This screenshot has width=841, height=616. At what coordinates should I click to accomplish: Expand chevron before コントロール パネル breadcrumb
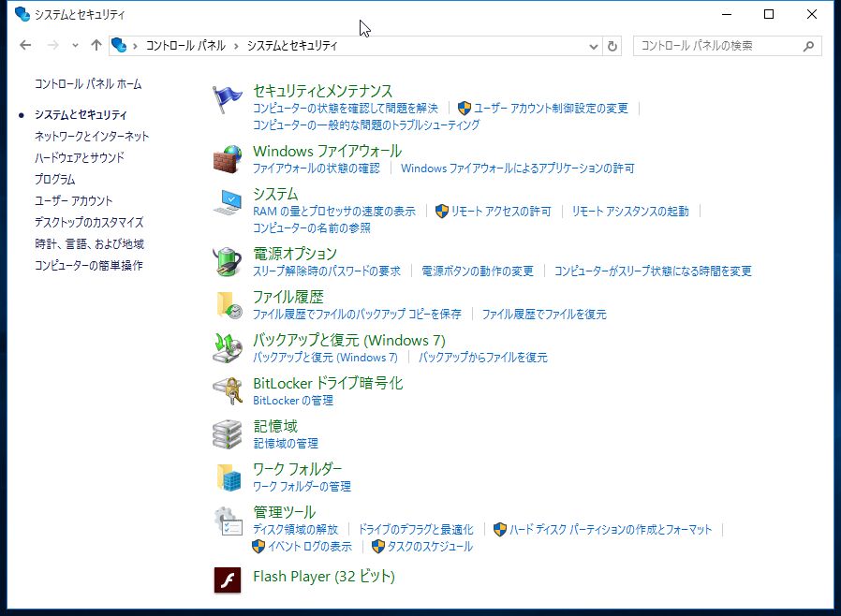tap(135, 46)
